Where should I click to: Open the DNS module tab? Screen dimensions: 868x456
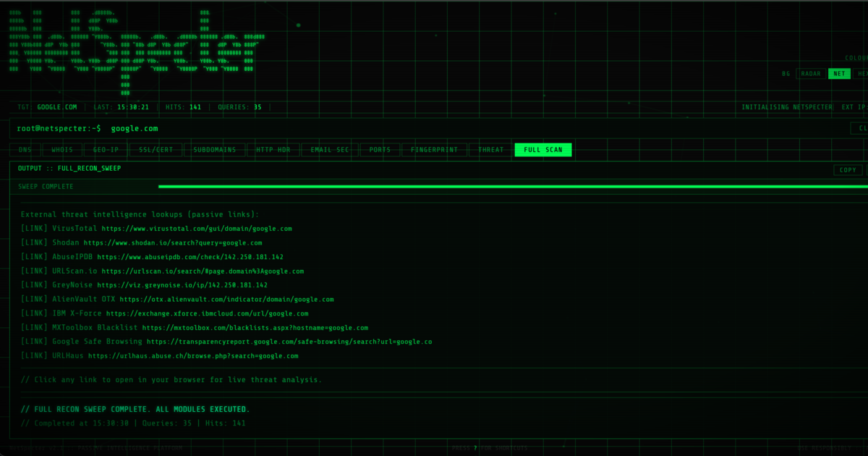(25, 150)
